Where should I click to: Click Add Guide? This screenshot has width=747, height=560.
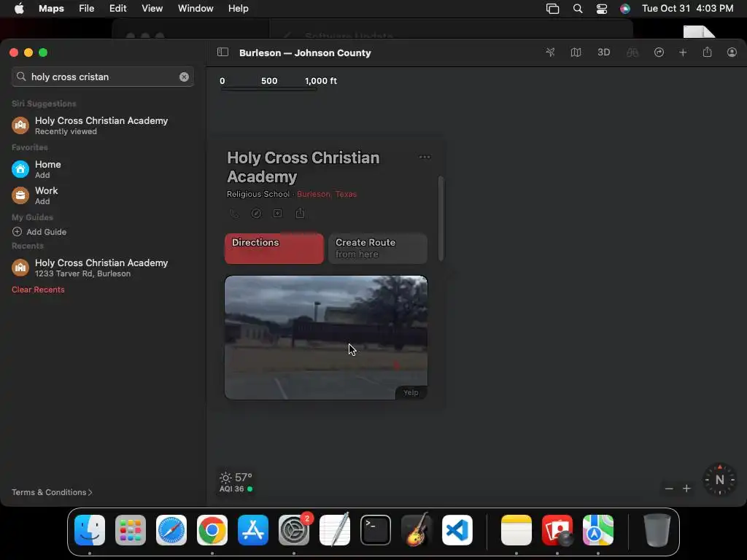39,232
